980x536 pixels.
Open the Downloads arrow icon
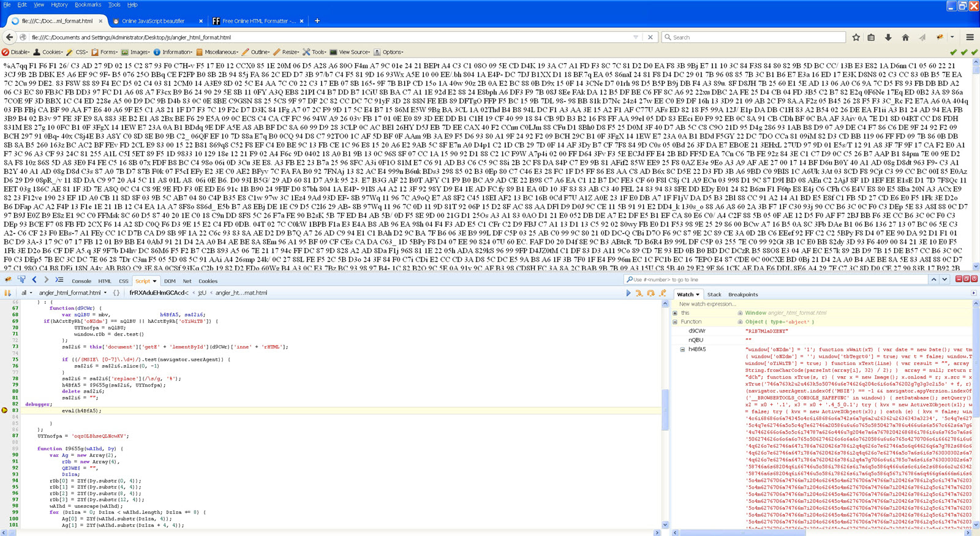pyautogui.click(x=888, y=37)
